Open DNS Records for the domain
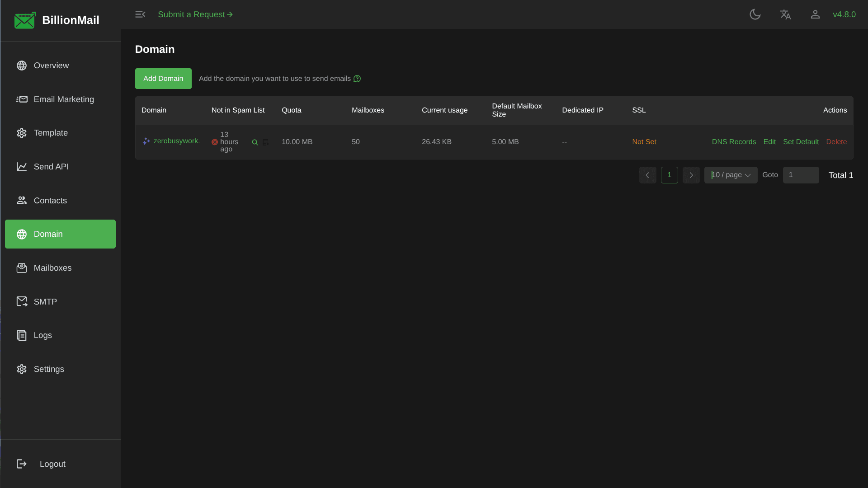Screen dimensions: 868x488 tap(734, 142)
